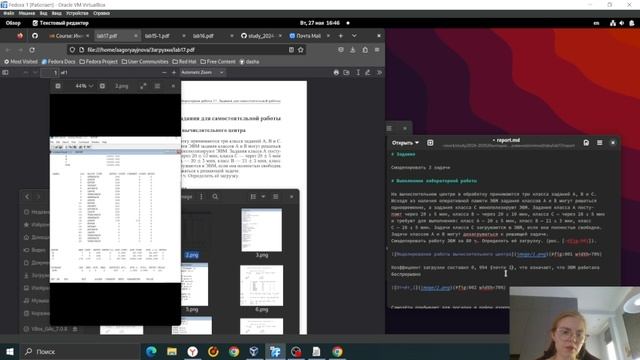The height and width of the screenshot is (360, 640).
Task: Open VirtualBox from the taskbar
Action: coord(254,351)
